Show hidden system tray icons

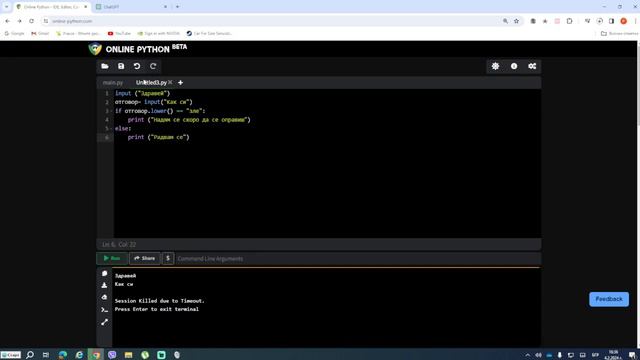pos(527,355)
